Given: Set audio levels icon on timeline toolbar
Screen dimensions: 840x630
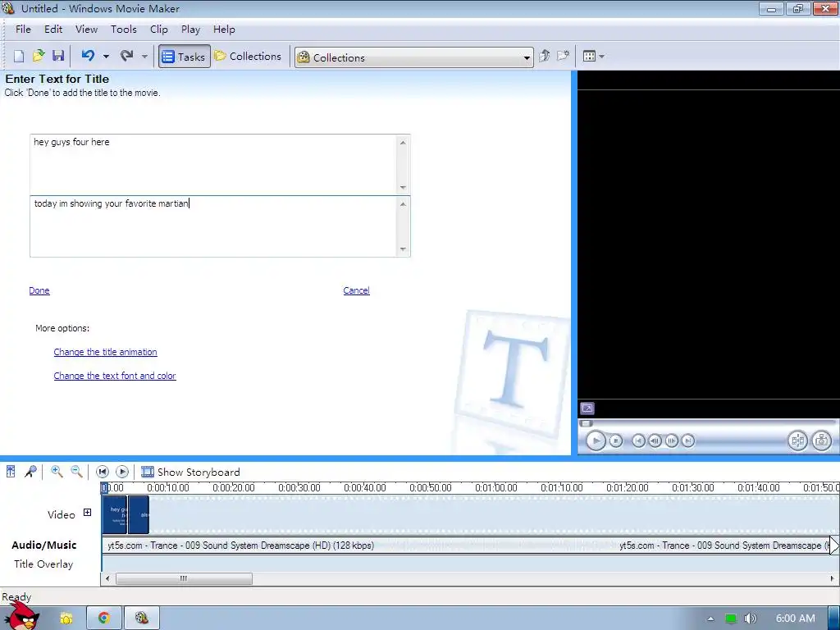Looking at the screenshot, I should point(11,472).
